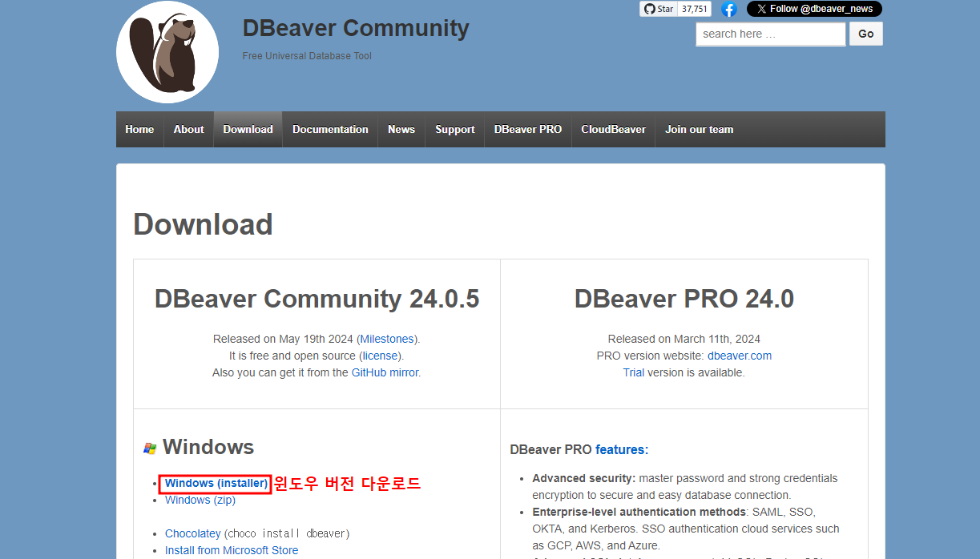Follow @dbeaver_news on X
Image resolution: width=980 pixels, height=559 pixels.
tap(814, 9)
